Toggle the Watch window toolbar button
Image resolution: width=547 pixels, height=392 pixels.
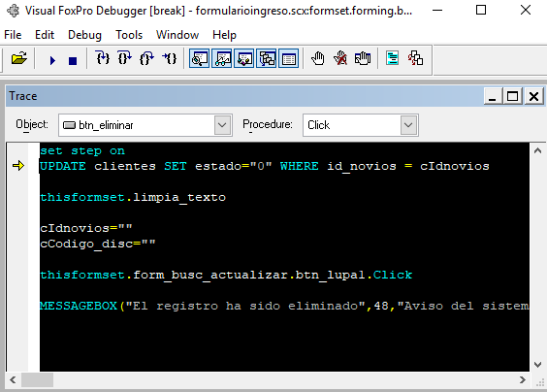click(x=221, y=58)
